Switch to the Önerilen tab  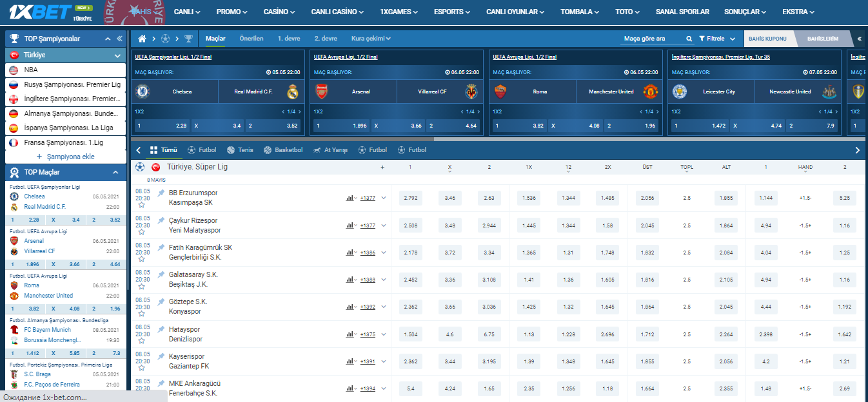251,39
